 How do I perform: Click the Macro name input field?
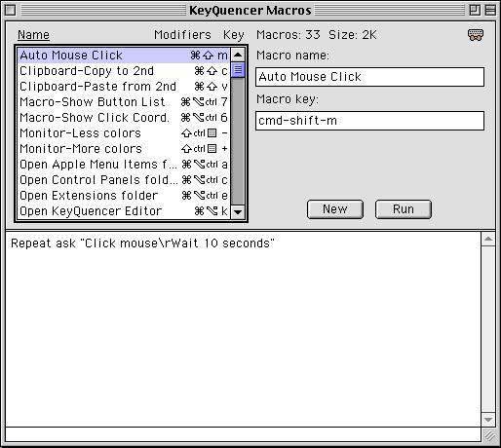pyautogui.click(x=369, y=77)
